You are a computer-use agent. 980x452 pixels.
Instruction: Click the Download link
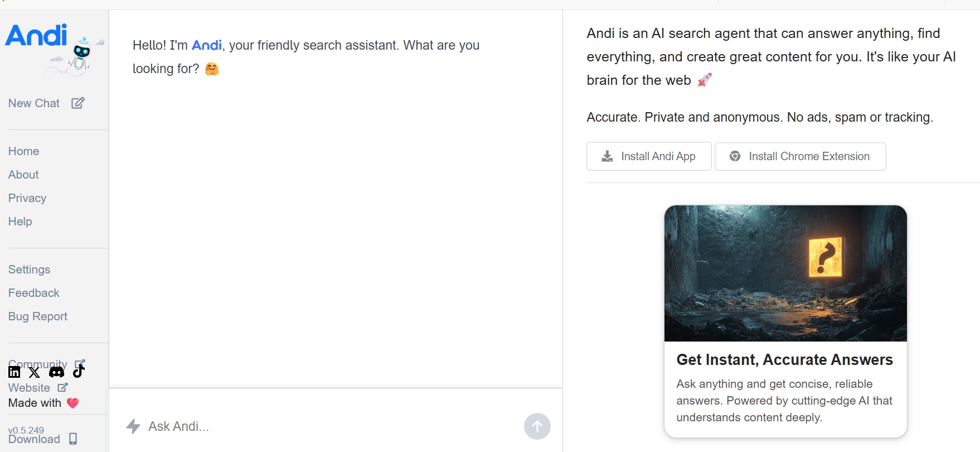coord(34,439)
